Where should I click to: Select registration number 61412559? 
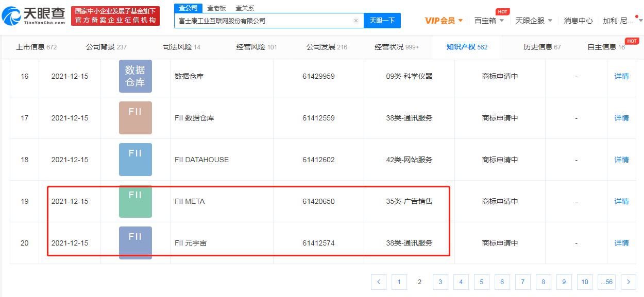tap(318, 118)
